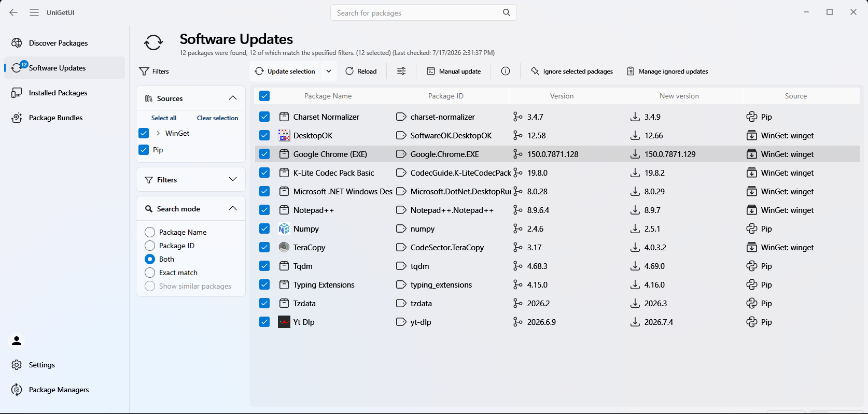Viewport: 868px width, 414px height.
Task: Select the Package ID radio button
Action: [x=150, y=246]
